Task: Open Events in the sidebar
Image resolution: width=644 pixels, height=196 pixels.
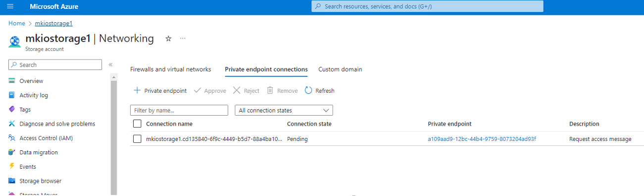Action: coord(28,167)
